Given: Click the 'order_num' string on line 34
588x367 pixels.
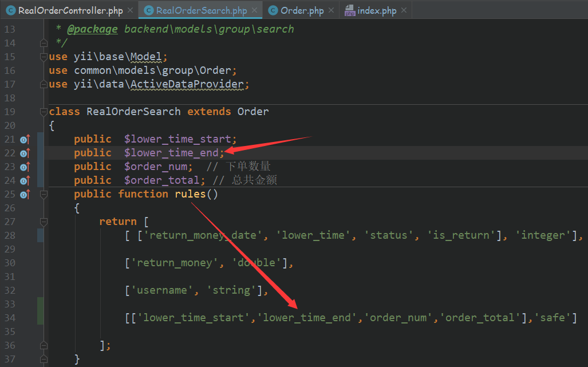Looking at the screenshot, I should pos(398,318).
